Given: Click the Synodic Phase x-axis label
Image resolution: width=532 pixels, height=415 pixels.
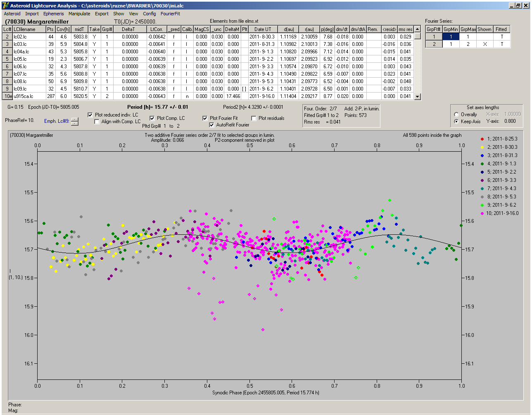Looking at the screenshot, I should tap(266, 392).
